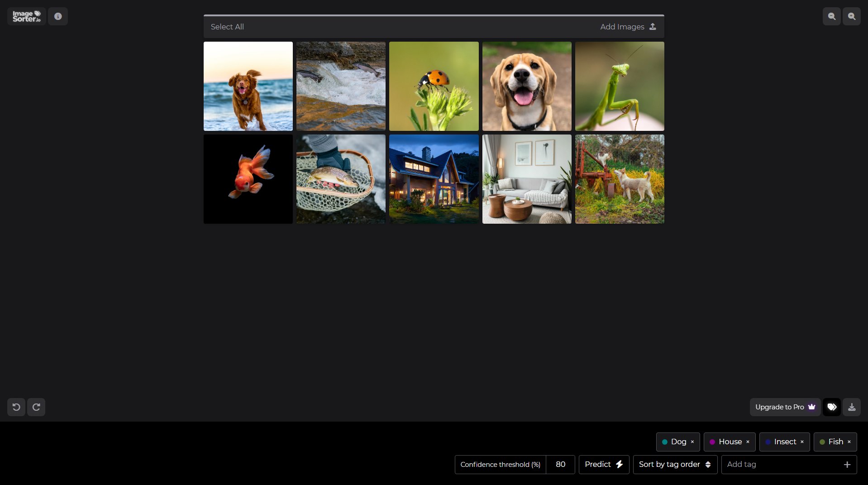The width and height of the screenshot is (868, 485).
Task: Remove the Dog tag
Action: pyautogui.click(x=692, y=442)
